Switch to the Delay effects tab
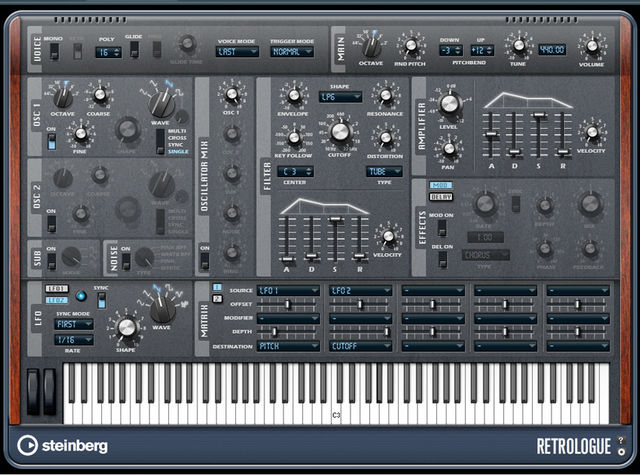Screen dimensions: 640x475 441,197
